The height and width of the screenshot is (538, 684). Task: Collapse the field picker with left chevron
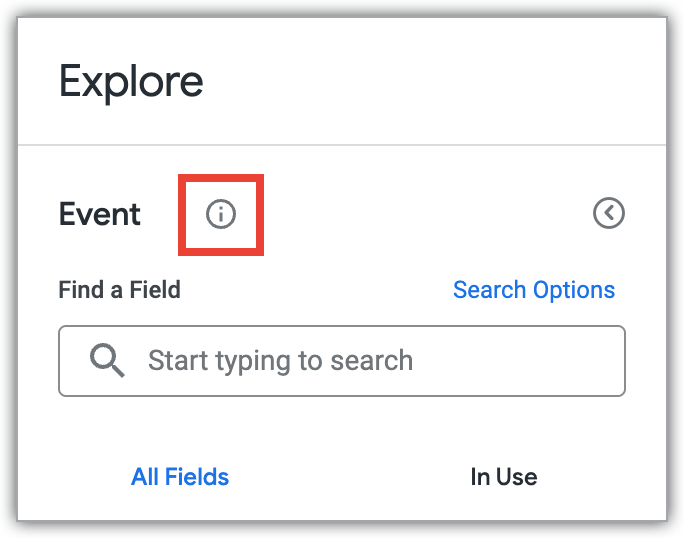click(x=608, y=213)
